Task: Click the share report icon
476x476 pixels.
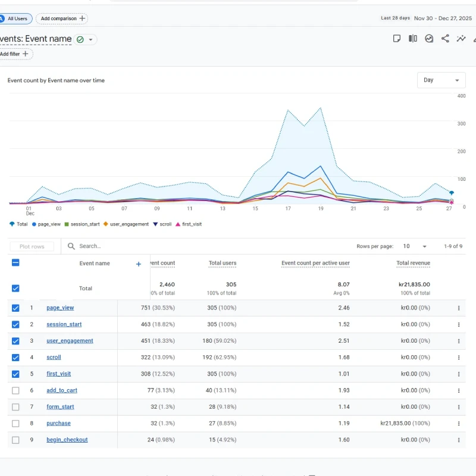Action: (x=445, y=39)
